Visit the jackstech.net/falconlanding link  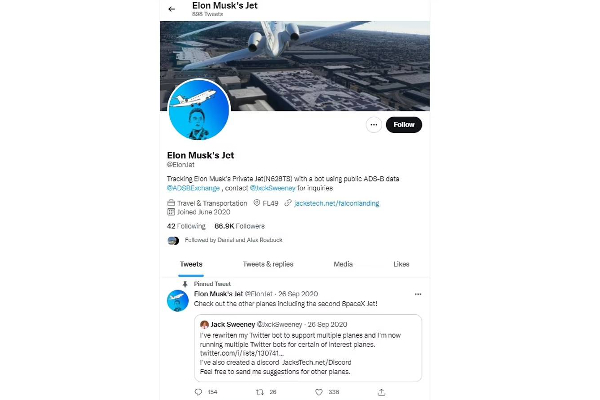click(x=337, y=203)
